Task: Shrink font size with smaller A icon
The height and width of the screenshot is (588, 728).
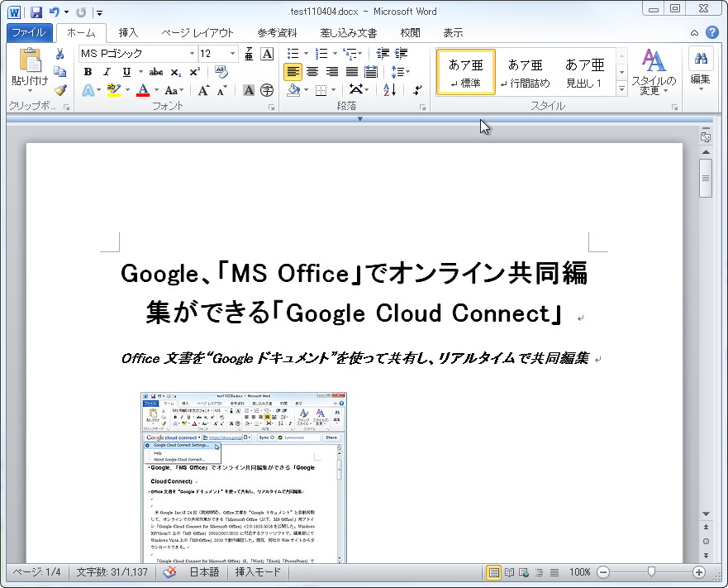Action: (x=222, y=90)
